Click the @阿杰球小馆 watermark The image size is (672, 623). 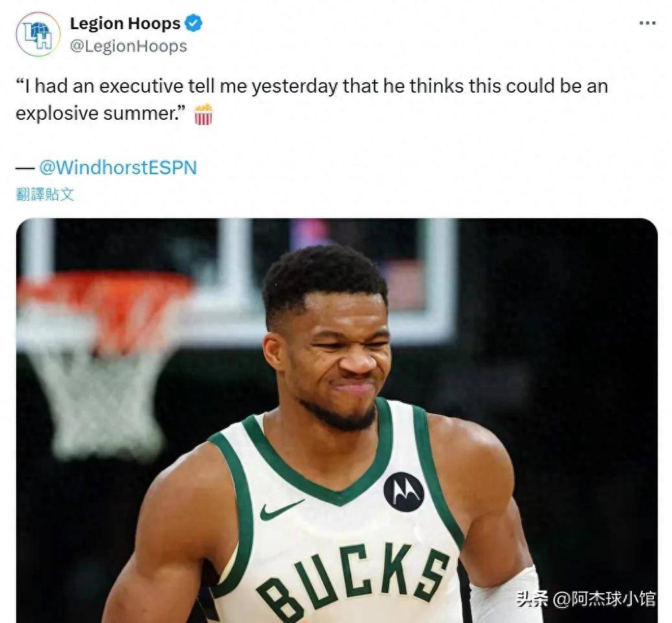(605, 598)
